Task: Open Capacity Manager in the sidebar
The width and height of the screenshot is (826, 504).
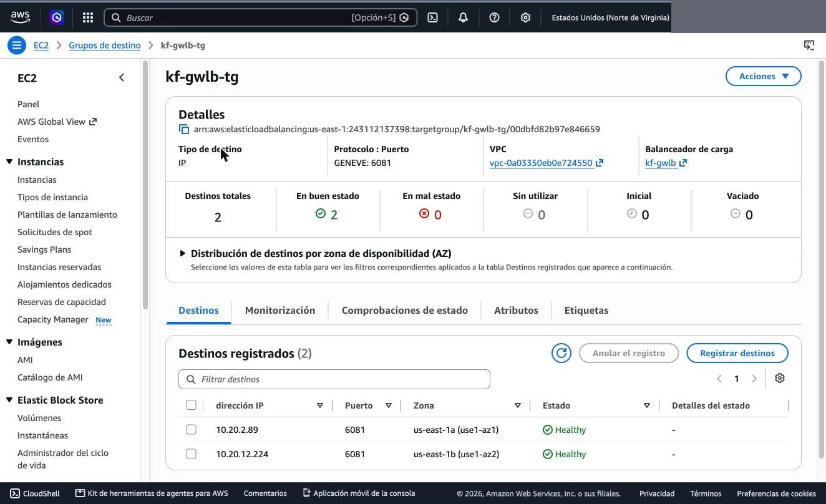Action: click(53, 319)
